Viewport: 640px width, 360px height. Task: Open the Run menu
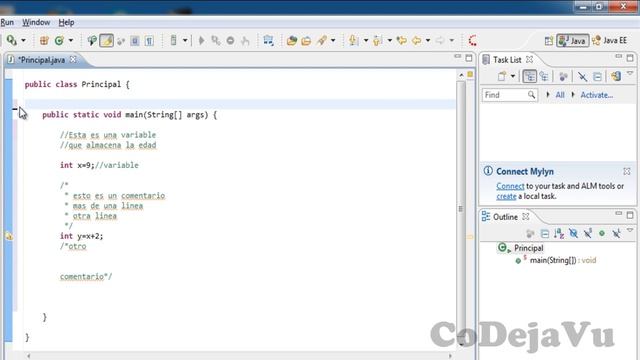[7, 22]
